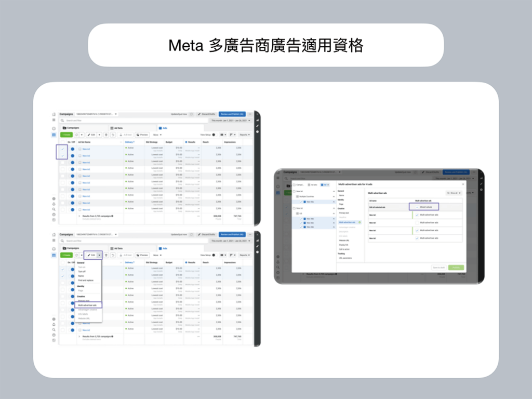
Task: Click refresh icon beside Updated just now, upper screenshot
Action: pos(191,114)
